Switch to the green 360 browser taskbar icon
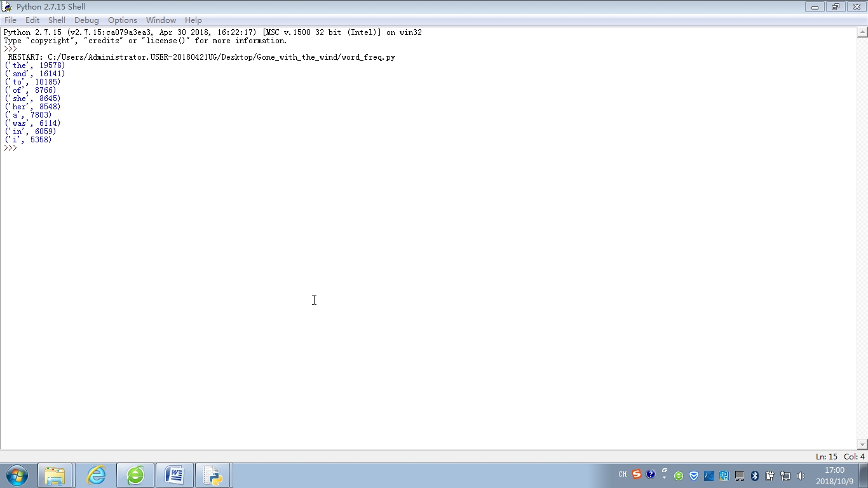The image size is (868, 488). (135, 475)
